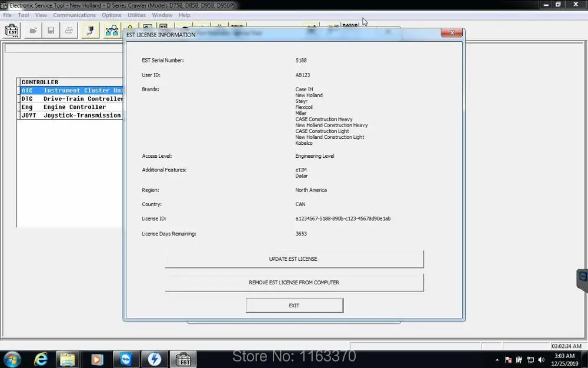Screen dimensions: 588x368
Task: Click the CASE Construction Light entry
Action: [322, 131]
